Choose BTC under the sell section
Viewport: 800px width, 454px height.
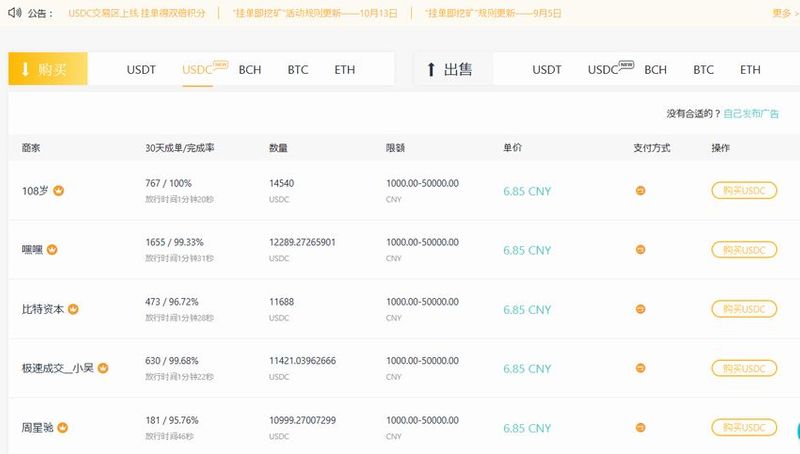tap(704, 70)
